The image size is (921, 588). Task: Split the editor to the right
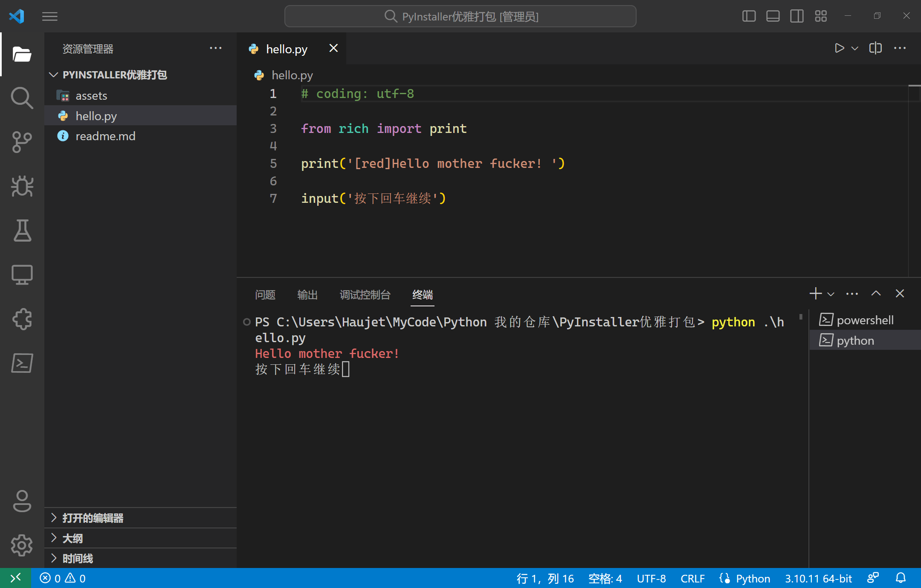coord(875,48)
